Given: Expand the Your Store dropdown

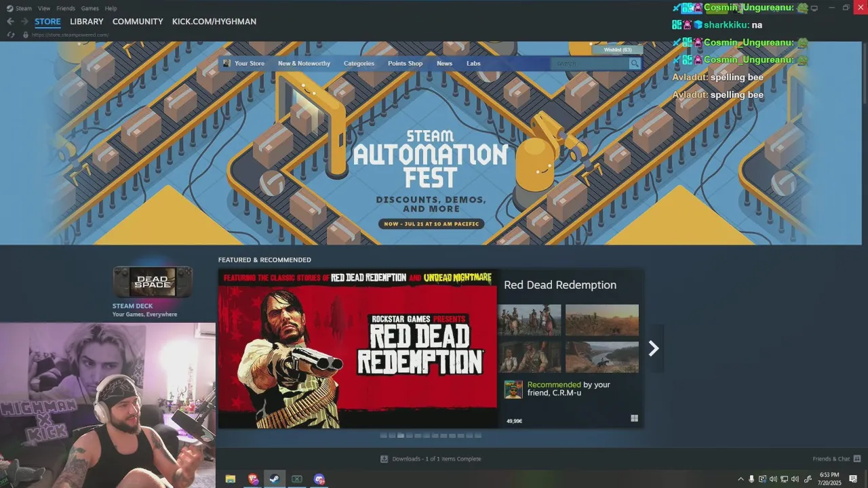Looking at the screenshot, I should click(x=250, y=64).
